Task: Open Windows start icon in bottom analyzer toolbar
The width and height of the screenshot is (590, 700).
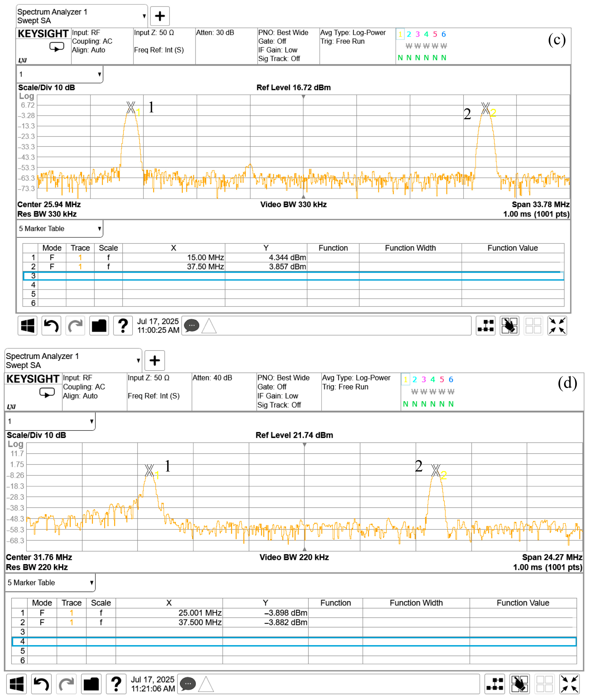Action: coord(16,684)
